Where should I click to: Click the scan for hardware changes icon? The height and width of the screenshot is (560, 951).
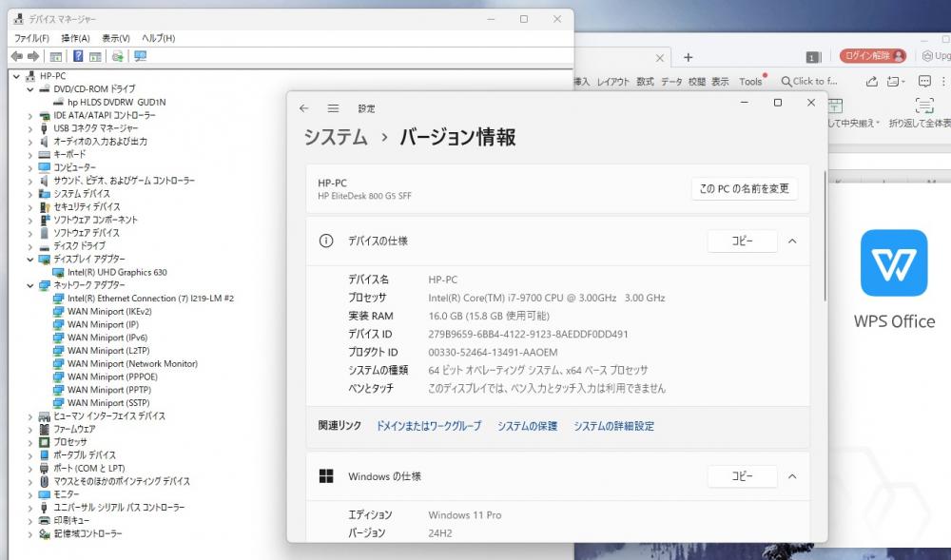(x=118, y=56)
